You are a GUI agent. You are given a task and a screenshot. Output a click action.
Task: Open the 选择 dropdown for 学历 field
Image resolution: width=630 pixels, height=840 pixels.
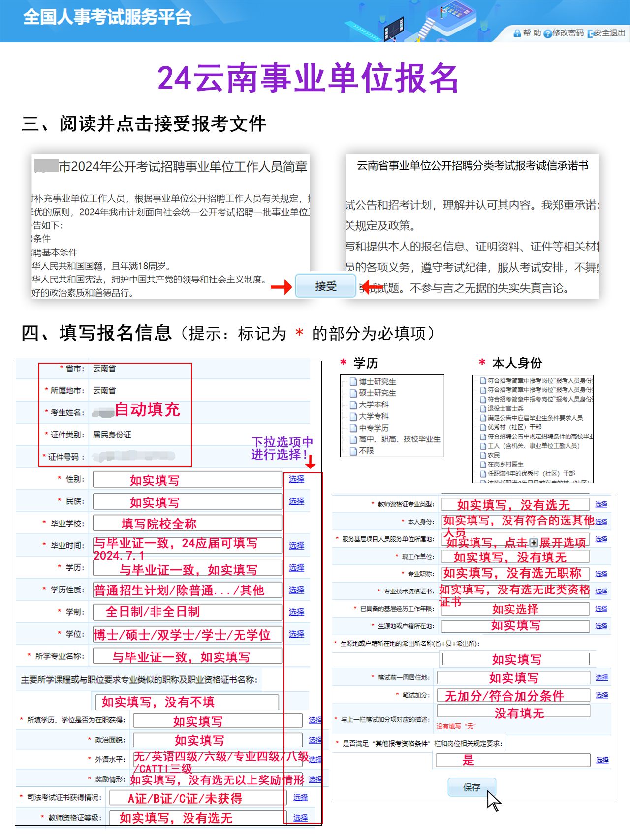pyautogui.click(x=296, y=568)
